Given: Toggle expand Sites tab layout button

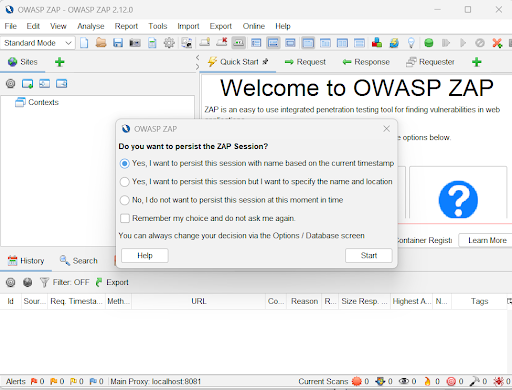Looking at the screenshot, I should pos(256,43).
